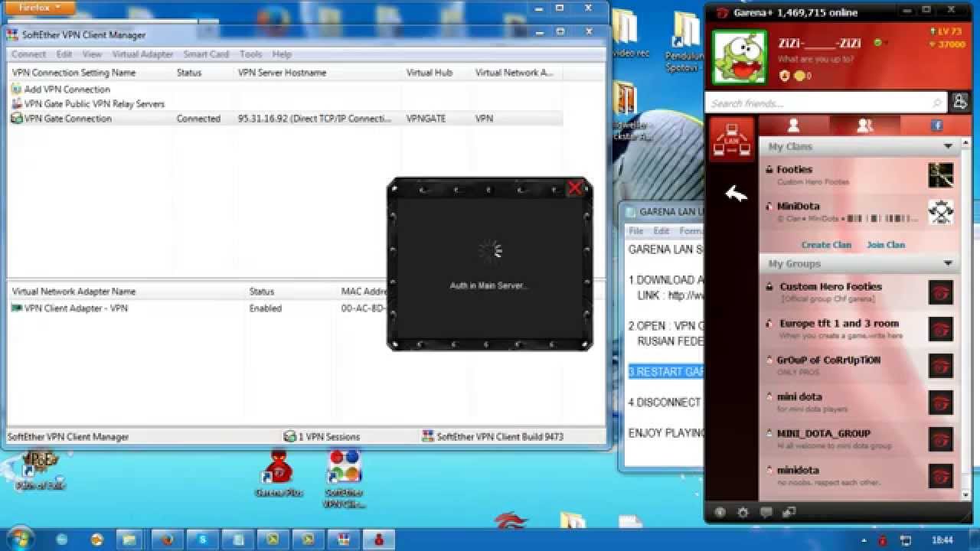Click the SoftEther VPN taskbar button
This screenshot has width=980, height=551.
click(x=343, y=540)
